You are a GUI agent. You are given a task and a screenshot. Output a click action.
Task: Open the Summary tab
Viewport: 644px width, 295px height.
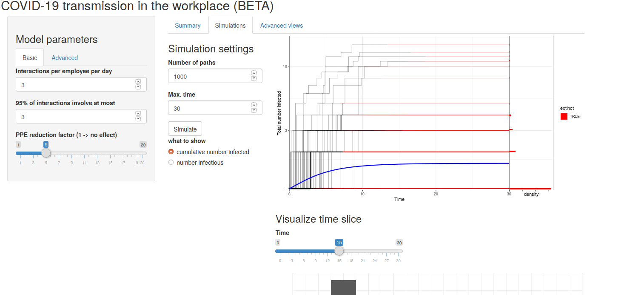coord(188,26)
